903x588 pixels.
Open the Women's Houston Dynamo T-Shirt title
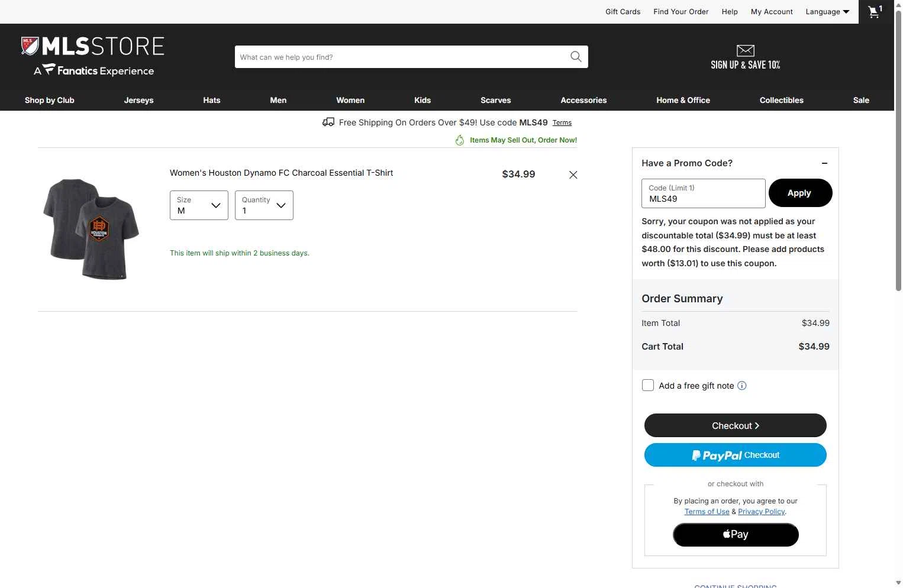282,173
